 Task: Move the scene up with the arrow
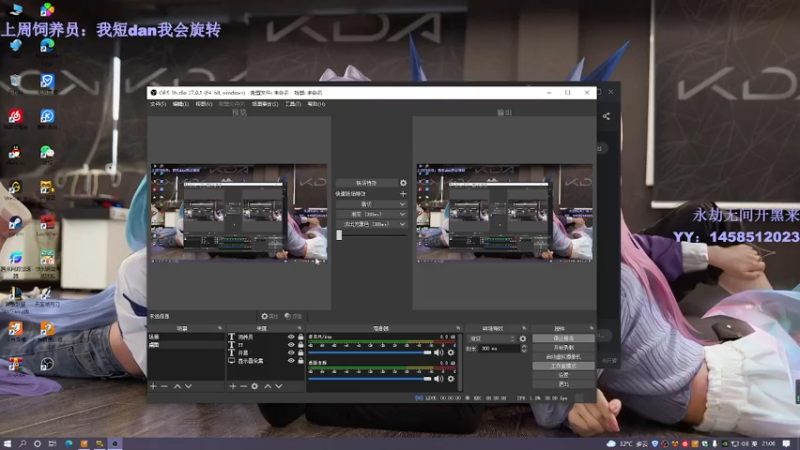tap(177, 386)
